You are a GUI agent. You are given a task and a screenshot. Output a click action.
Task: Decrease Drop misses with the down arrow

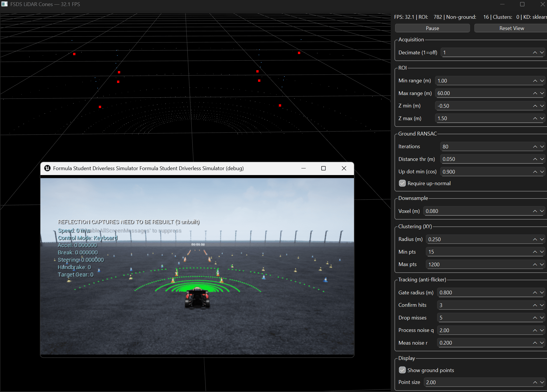click(x=542, y=318)
